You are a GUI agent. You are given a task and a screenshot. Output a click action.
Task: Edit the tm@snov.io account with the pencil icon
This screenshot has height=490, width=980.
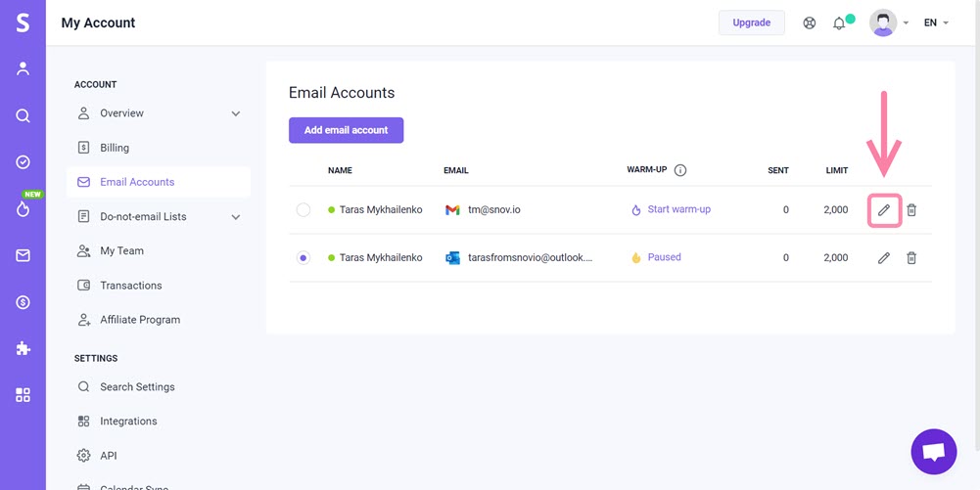pos(883,210)
